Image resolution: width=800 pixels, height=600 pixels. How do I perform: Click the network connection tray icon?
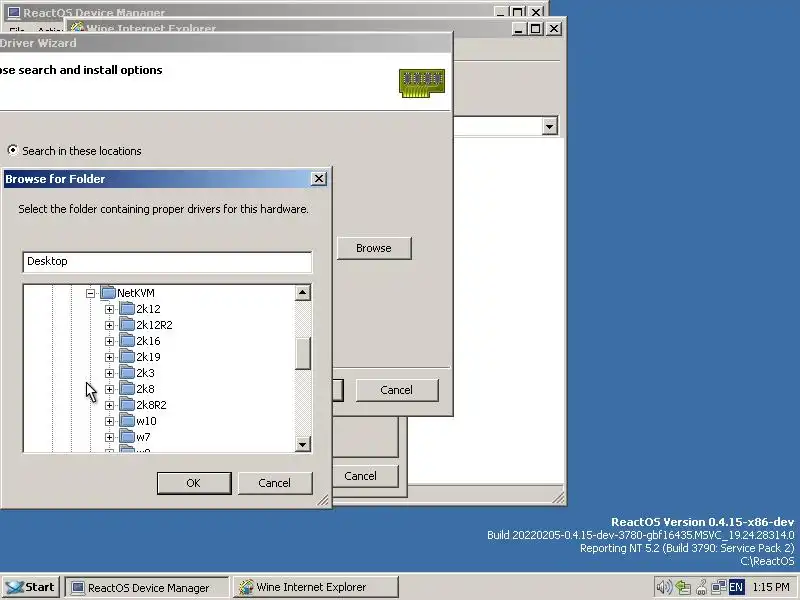[x=718, y=587]
